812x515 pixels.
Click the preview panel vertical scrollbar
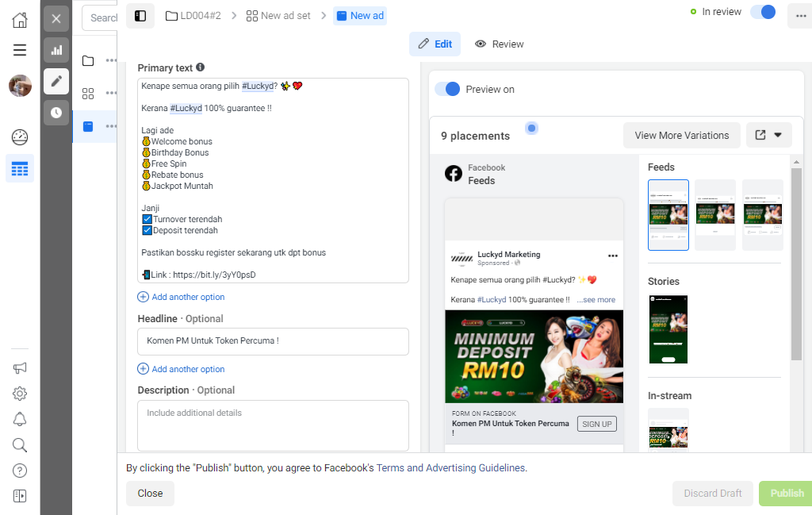click(x=796, y=264)
